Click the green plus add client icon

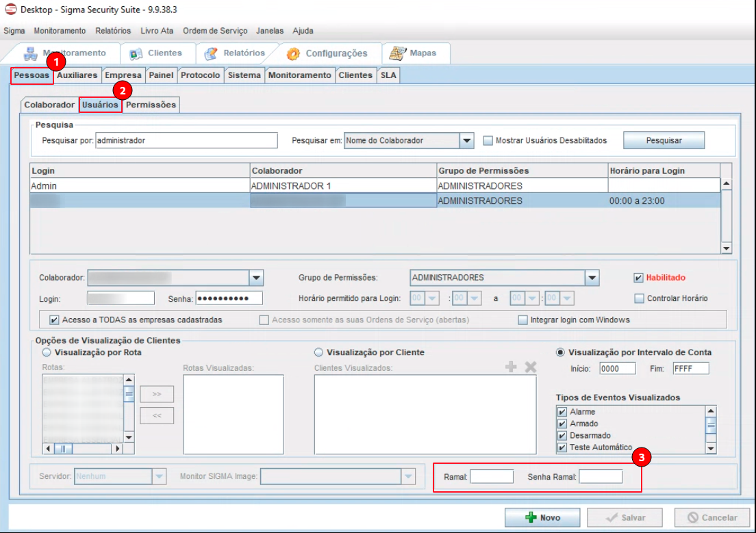[511, 367]
